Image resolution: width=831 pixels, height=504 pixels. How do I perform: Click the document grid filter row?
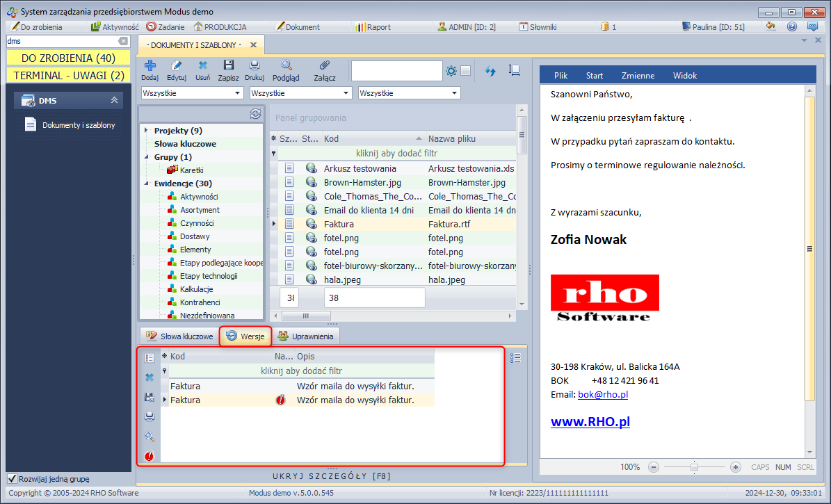[x=396, y=153]
